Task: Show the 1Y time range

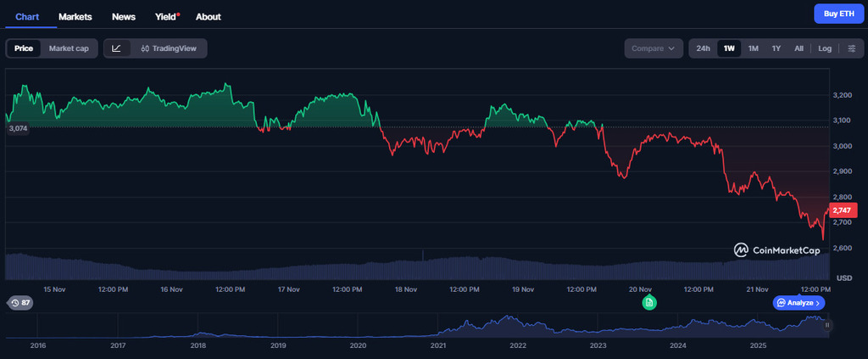Action: click(776, 48)
